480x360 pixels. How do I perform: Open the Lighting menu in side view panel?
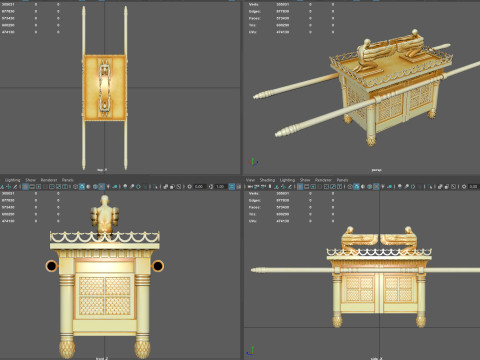pyautogui.click(x=287, y=180)
